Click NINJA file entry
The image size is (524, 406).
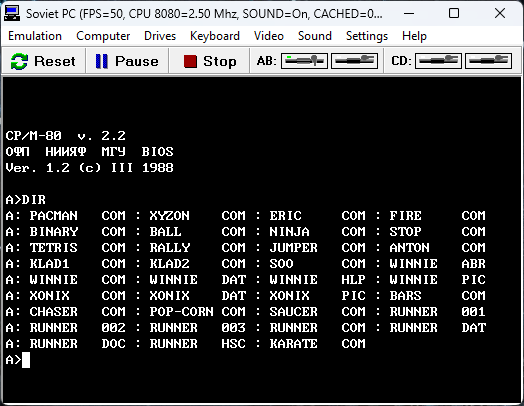coord(289,232)
